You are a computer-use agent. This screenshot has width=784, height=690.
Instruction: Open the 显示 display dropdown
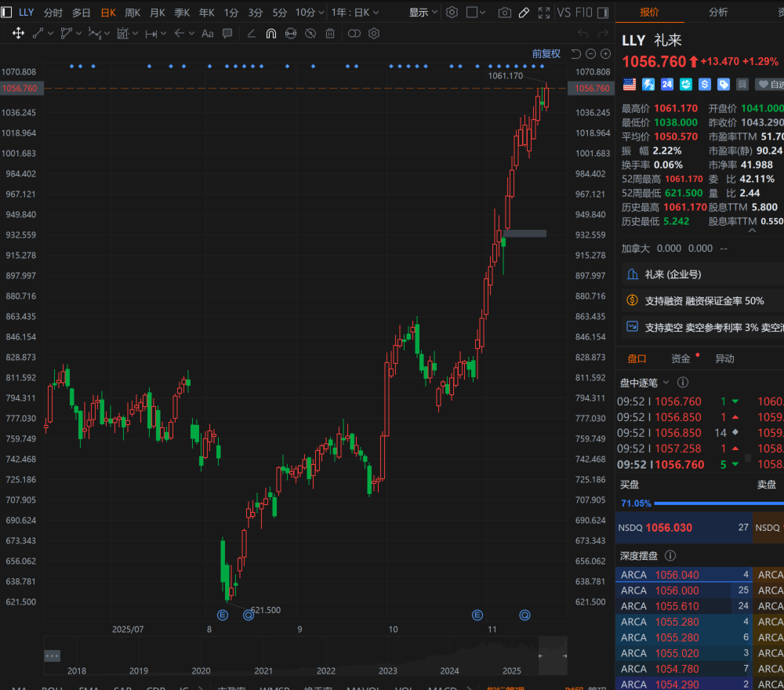tap(423, 13)
